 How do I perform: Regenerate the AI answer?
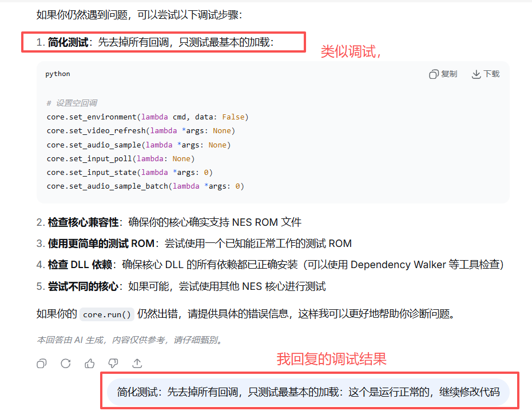coord(66,364)
